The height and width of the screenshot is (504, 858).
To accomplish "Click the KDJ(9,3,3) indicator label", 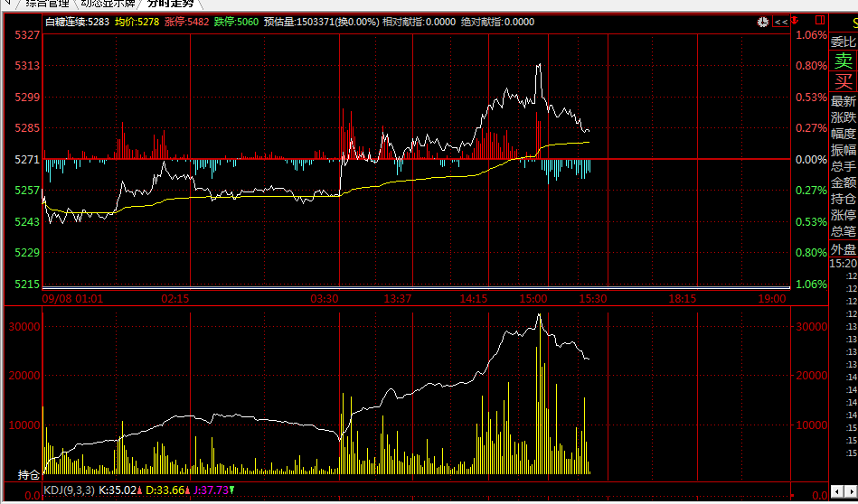I will tap(69, 490).
